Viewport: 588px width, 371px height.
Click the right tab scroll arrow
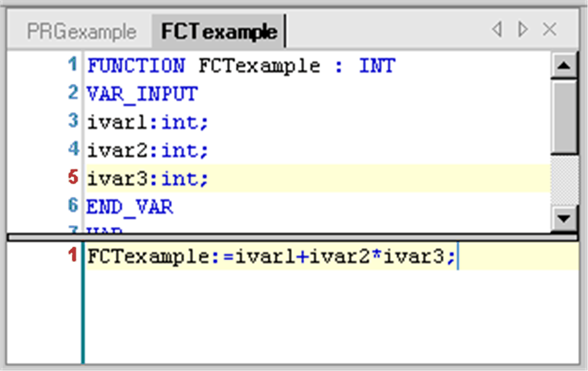(x=523, y=29)
